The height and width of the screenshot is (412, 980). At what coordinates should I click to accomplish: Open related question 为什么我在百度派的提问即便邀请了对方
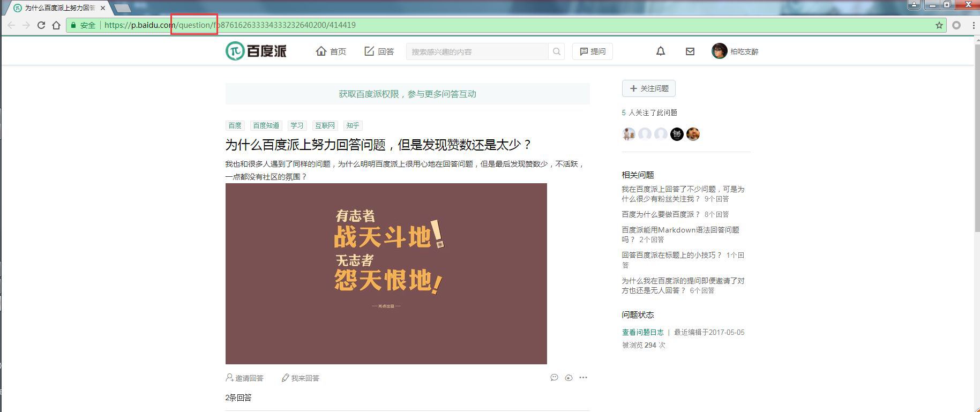click(683, 286)
